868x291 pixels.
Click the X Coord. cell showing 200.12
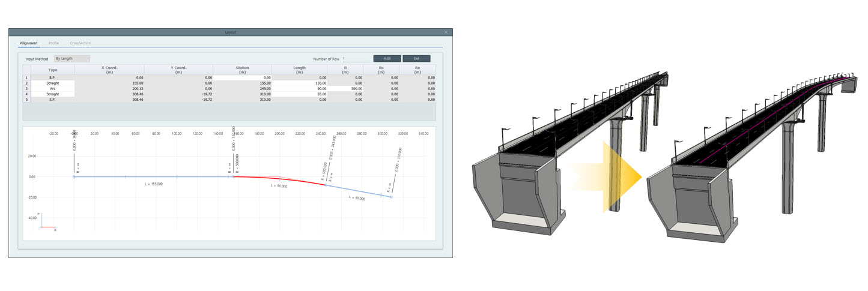pyautogui.click(x=109, y=88)
